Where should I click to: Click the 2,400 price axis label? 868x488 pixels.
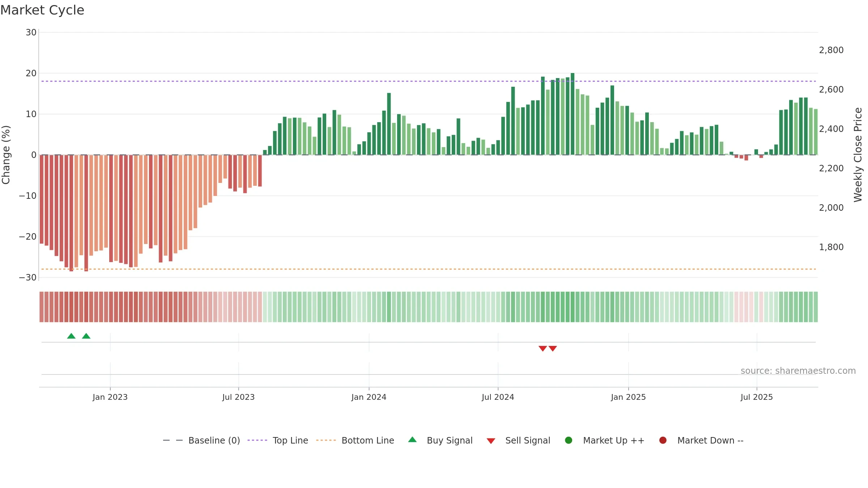coord(831,129)
